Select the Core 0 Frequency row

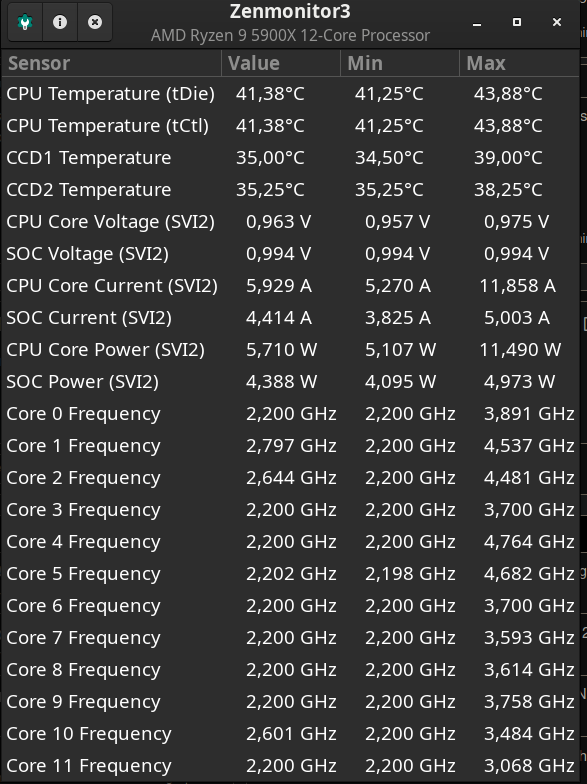(290, 414)
